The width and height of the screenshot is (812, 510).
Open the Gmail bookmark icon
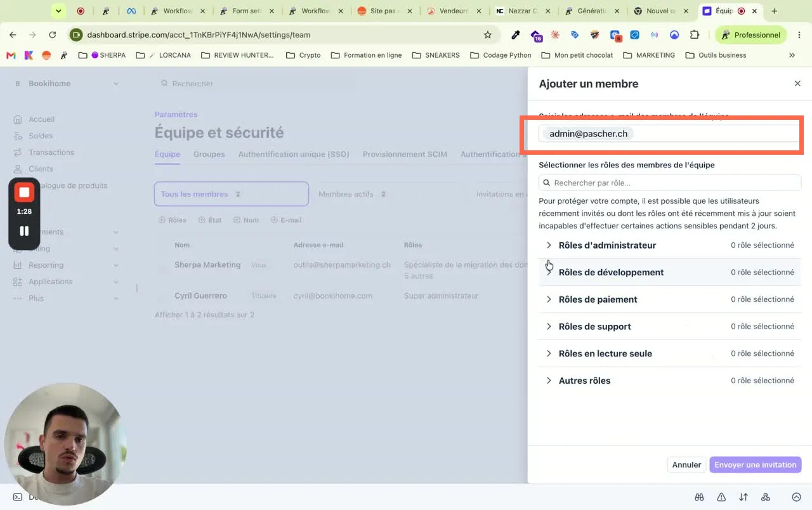pyautogui.click(x=11, y=55)
